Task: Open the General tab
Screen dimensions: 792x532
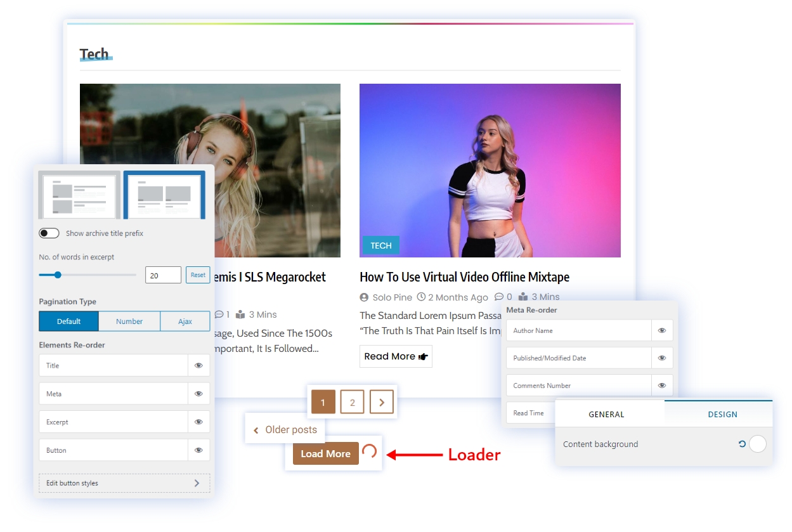Action: [606, 415]
